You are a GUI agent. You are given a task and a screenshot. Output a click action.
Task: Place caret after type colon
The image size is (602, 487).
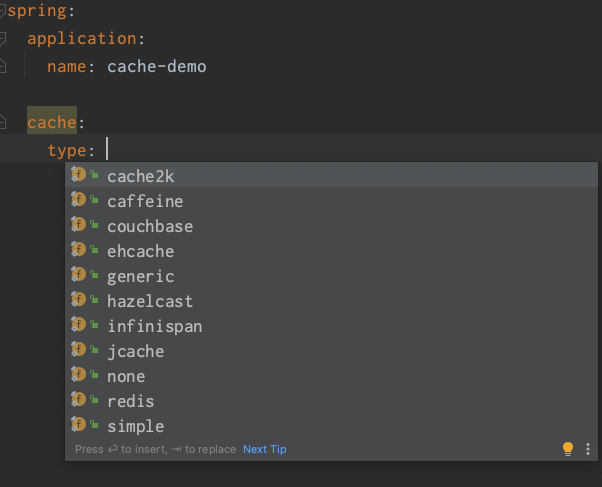click(107, 149)
